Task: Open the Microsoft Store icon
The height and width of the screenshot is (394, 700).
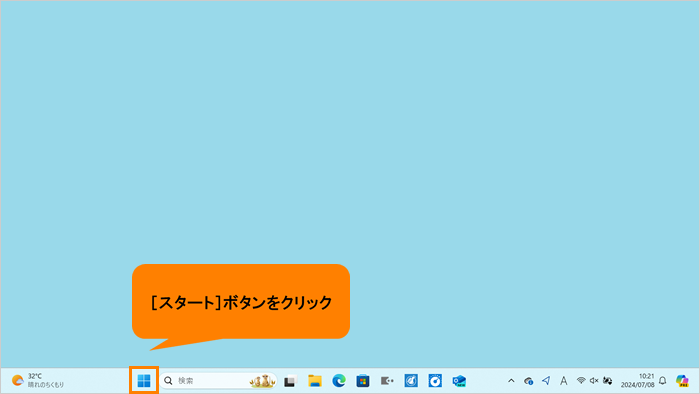Action: (363, 381)
